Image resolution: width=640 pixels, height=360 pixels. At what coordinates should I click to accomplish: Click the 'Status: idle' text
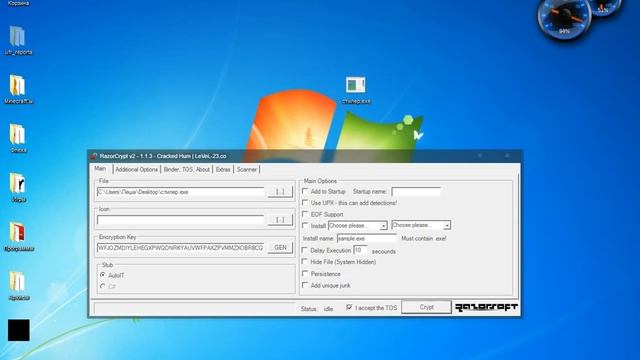coord(317,309)
